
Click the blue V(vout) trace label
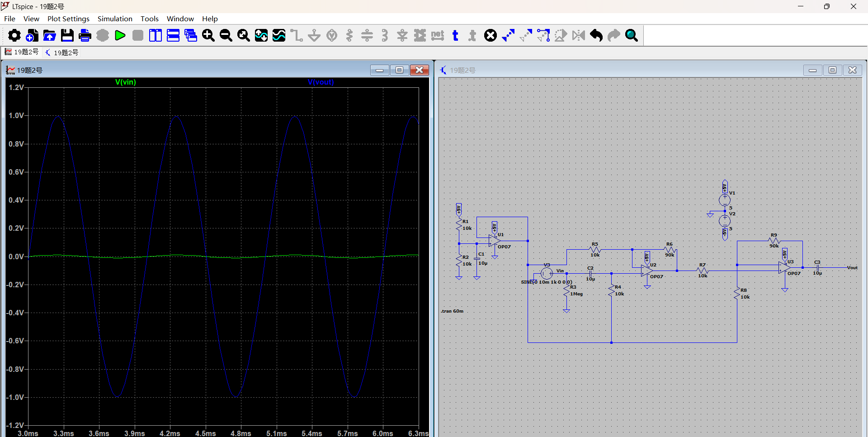click(x=321, y=82)
